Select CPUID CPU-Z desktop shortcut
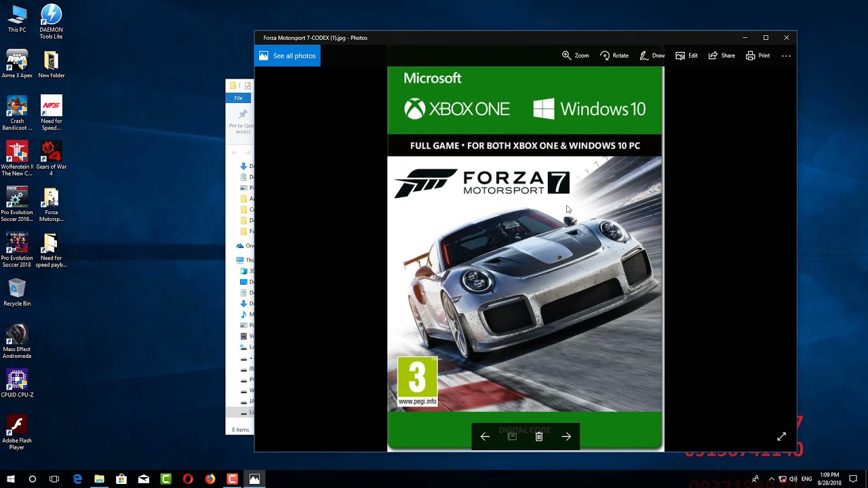Viewport: 868px width, 488px height. (x=17, y=384)
